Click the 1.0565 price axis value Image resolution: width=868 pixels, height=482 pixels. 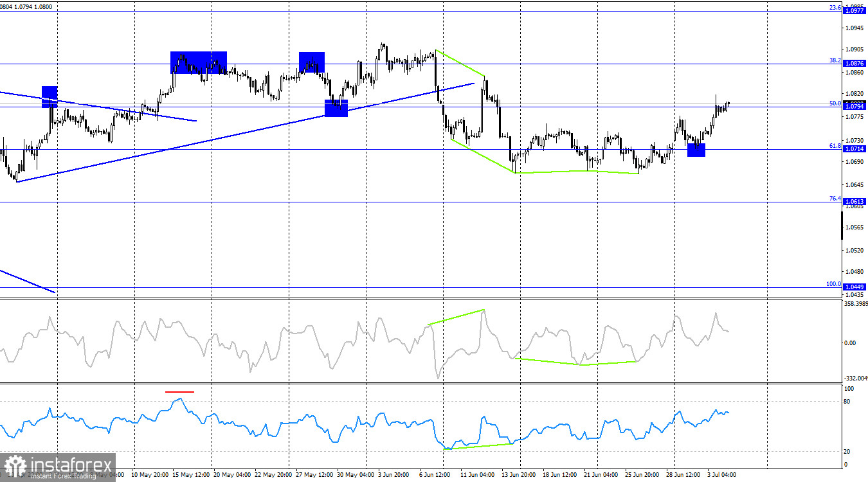coord(856,228)
